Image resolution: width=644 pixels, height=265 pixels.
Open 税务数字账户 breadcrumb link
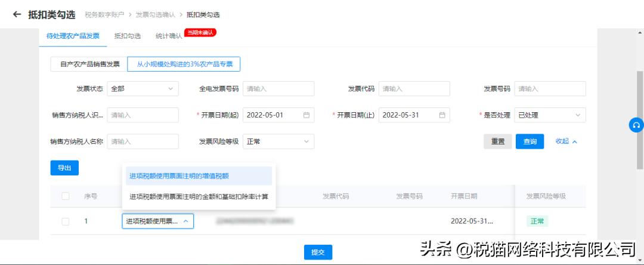click(104, 15)
